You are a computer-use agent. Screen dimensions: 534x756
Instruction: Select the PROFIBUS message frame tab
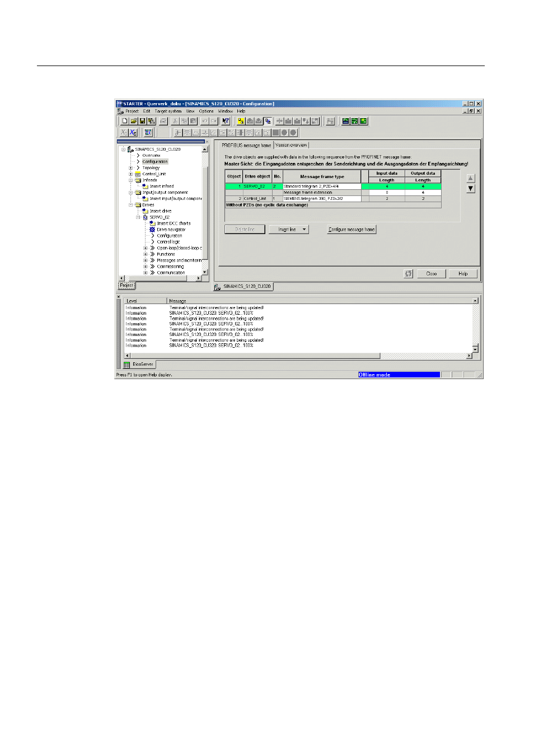[x=246, y=145]
